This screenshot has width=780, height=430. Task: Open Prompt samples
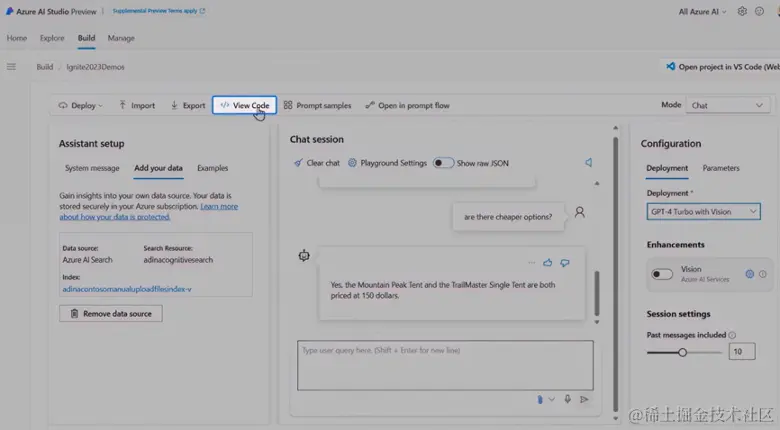(x=317, y=106)
